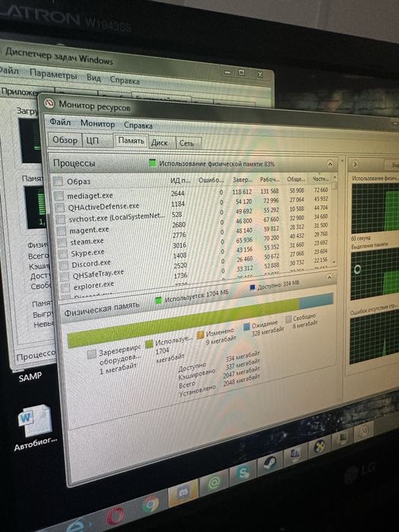Collapse the Процессы section with its chevron
The width and height of the screenshot is (399, 532).
tap(330, 164)
